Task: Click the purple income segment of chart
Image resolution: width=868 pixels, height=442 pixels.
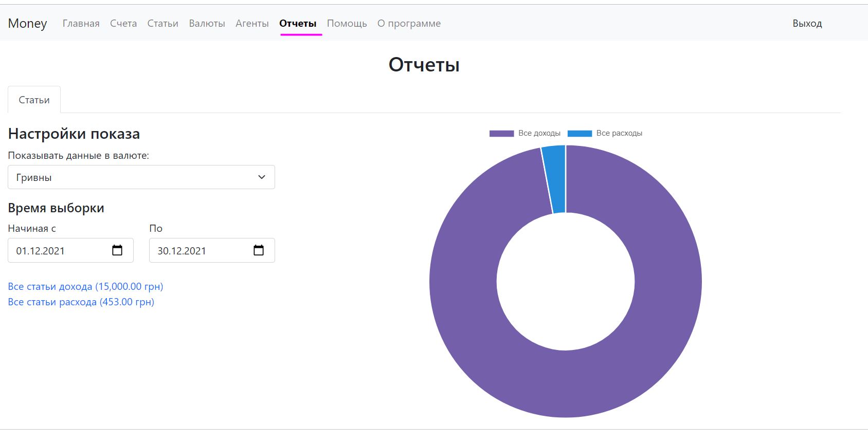Action: [x=566, y=384]
